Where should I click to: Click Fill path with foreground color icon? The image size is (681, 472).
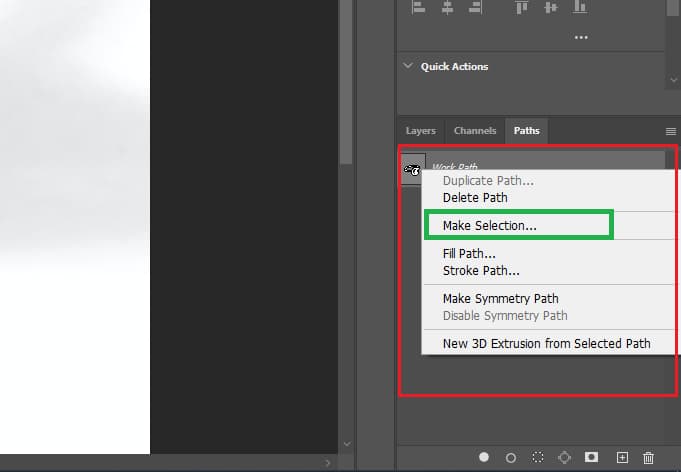484,457
